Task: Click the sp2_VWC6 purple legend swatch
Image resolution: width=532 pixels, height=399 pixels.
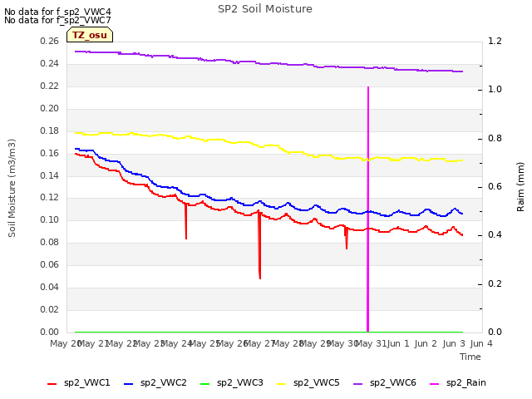Action: [358, 384]
